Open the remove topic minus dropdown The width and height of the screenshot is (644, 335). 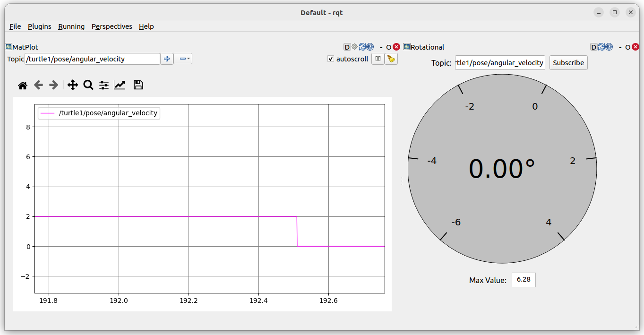183,59
